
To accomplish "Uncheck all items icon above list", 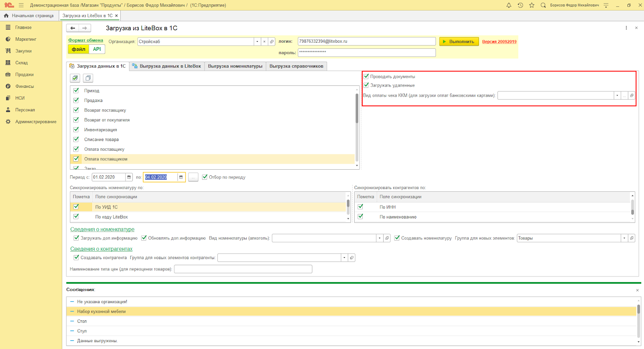I will click(x=88, y=78).
